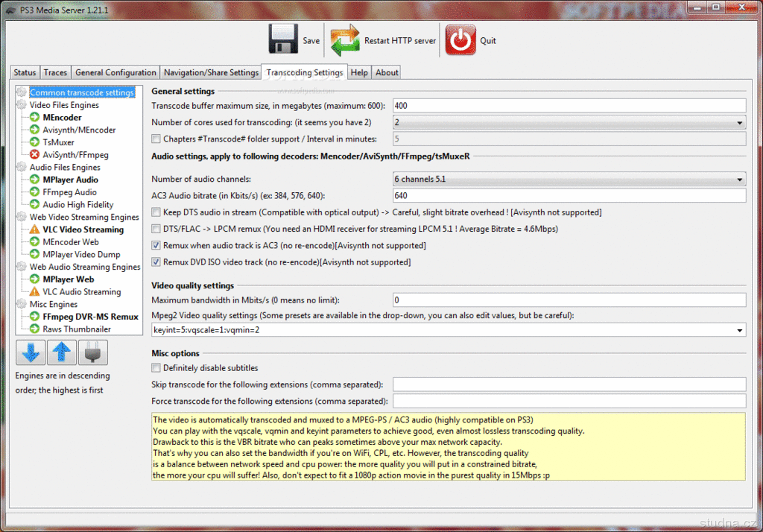763x532 pixels.
Task: Click the green icon beside FFmpeg Audio
Action: pyautogui.click(x=34, y=191)
